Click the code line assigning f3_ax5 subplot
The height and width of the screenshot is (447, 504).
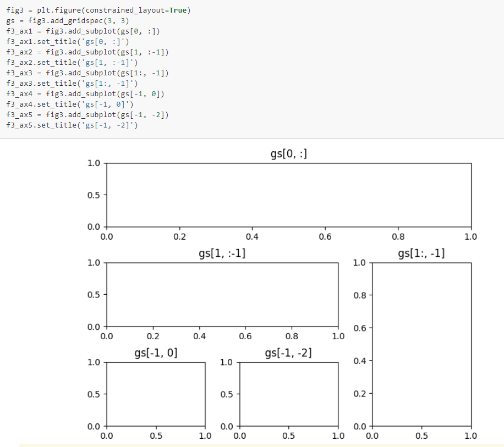[x=87, y=115]
